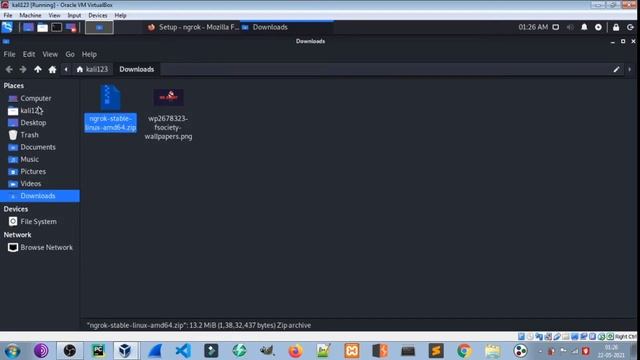
Task: Open Wireshark from Windows taskbar
Action: point(155,351)
